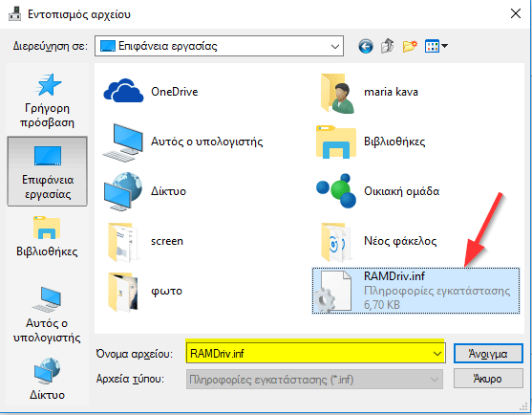
Task: Go up one folder level
Action: tap(388, 46)
